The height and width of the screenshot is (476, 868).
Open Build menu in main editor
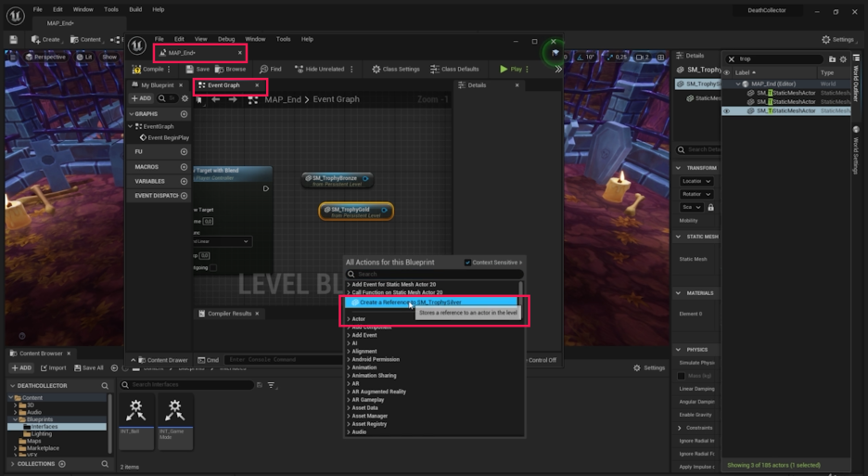tap(135, 9)
